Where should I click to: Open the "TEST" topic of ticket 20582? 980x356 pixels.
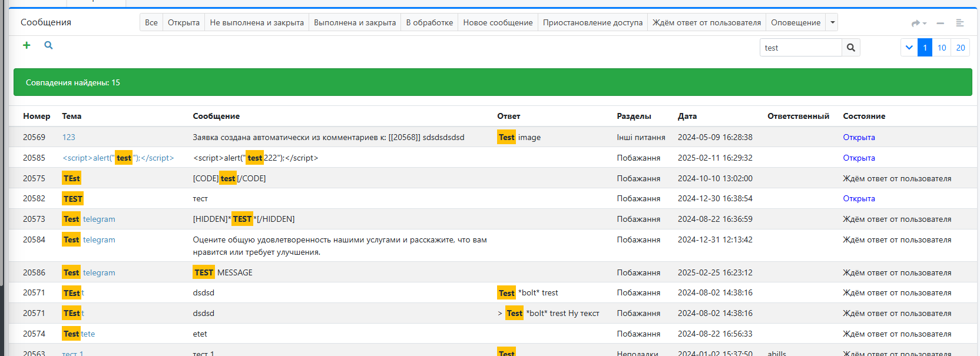[73, 199]
